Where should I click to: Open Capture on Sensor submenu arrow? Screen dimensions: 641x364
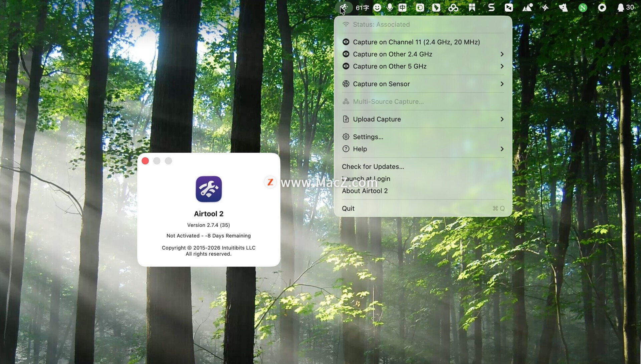point(502,84)
